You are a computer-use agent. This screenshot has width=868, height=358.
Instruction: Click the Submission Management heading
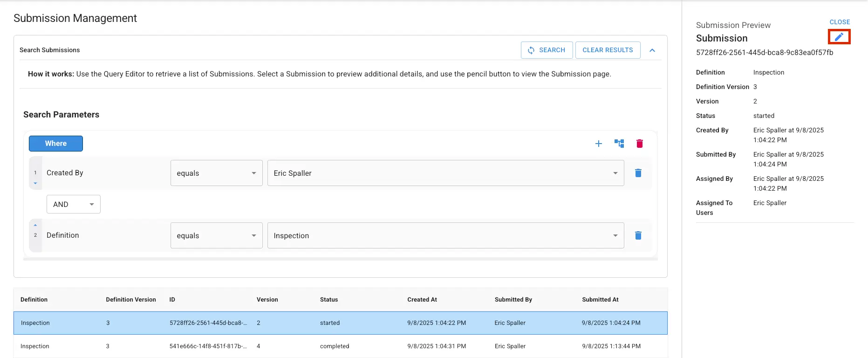(75, 18)
